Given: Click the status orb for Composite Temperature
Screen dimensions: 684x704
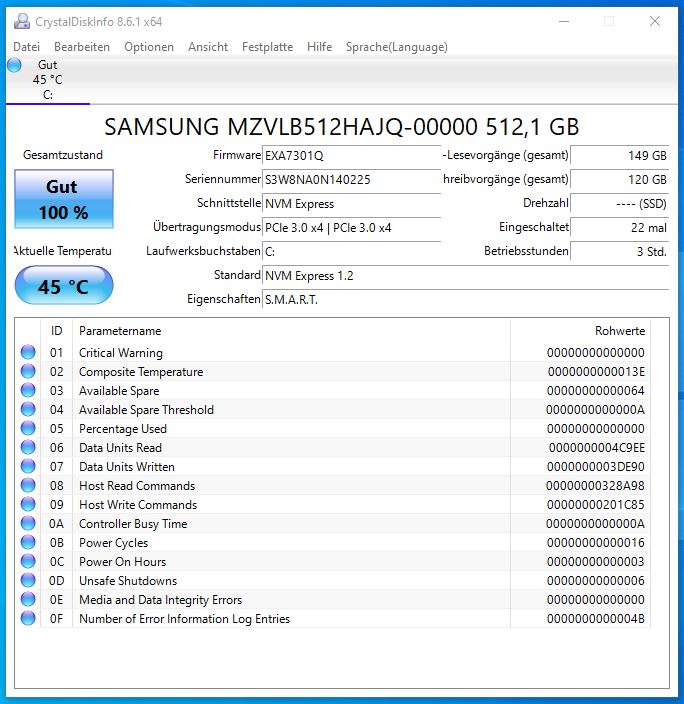Looking at the screenshot, I should click(28, 371).
